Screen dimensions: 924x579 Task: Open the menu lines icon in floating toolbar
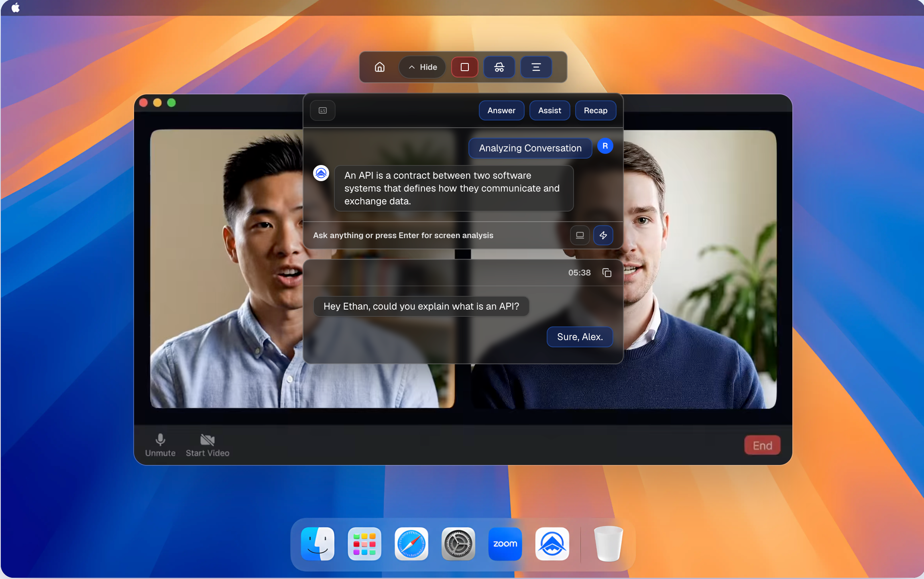click(x=536, y=67)
